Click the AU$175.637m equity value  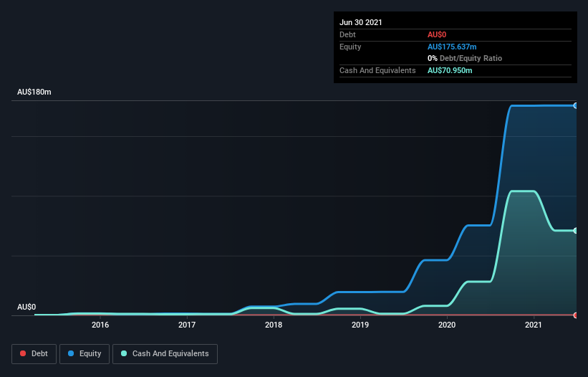(452, 47)
